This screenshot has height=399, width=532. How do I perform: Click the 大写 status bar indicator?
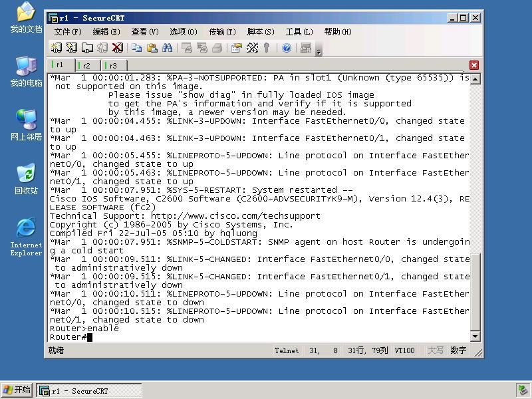[x=436, y=350]
